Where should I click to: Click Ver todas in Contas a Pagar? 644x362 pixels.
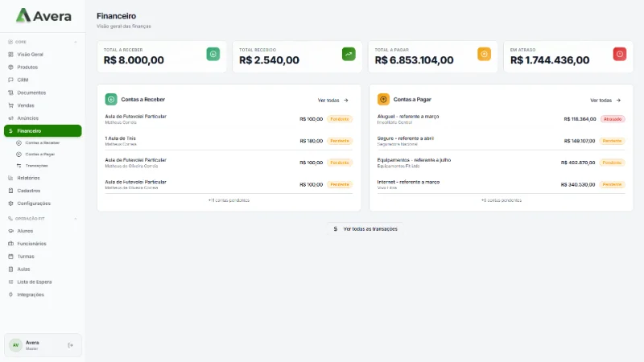(x=605, y=100)
